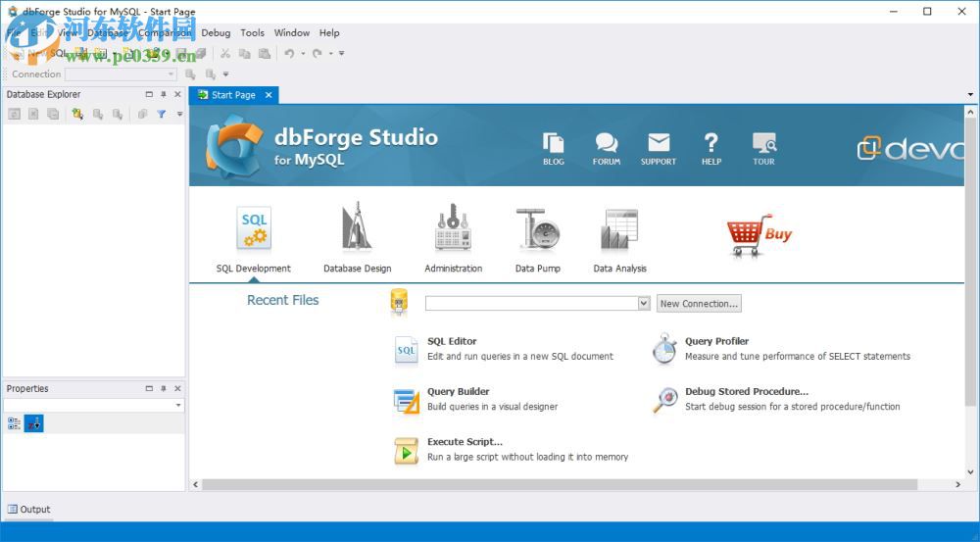Open the Connection combo box in toolbar
Image resolution: width=980 pixels, height=542 pixels.
coord(121,74)
